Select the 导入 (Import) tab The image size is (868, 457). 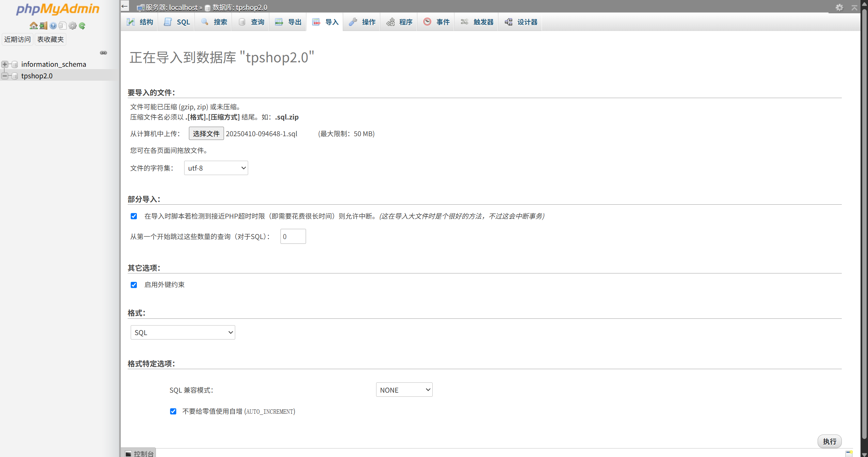coord(325,22)
